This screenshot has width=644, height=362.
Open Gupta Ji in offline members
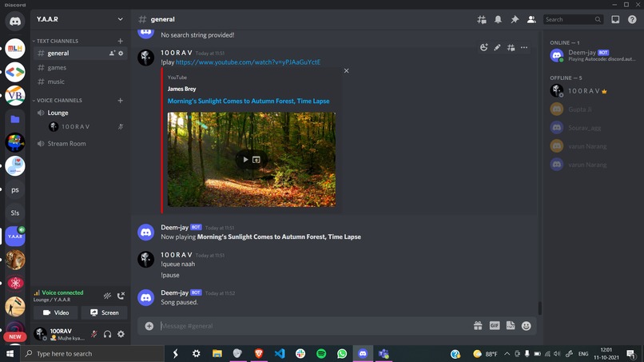tap(593, 109)
